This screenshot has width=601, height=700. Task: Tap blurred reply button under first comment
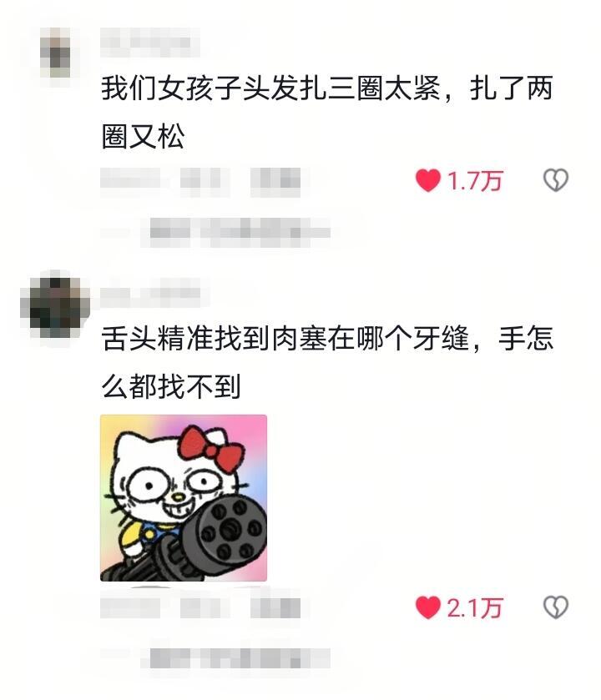(275, 182)
